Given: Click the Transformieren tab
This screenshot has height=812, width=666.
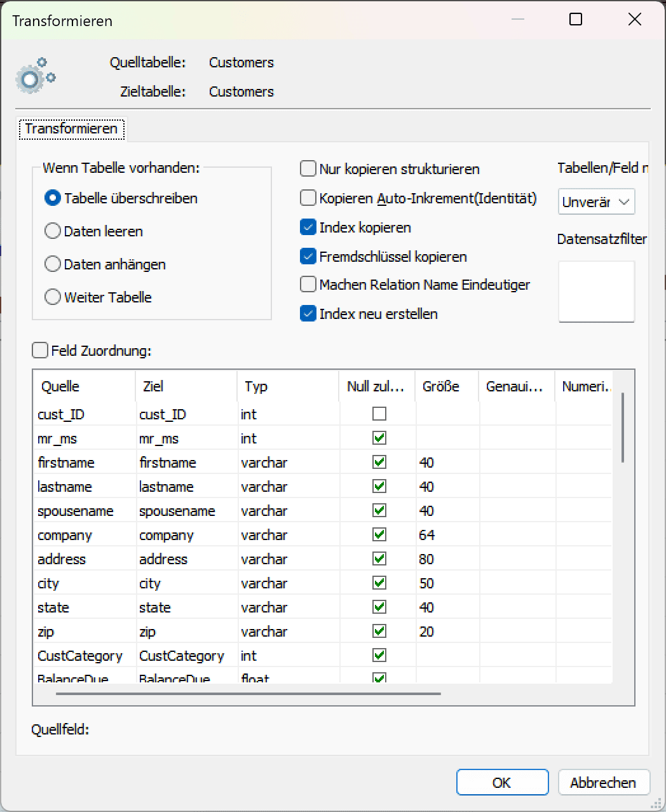Looking at the screenshot, I should click(x=71, y=129).
